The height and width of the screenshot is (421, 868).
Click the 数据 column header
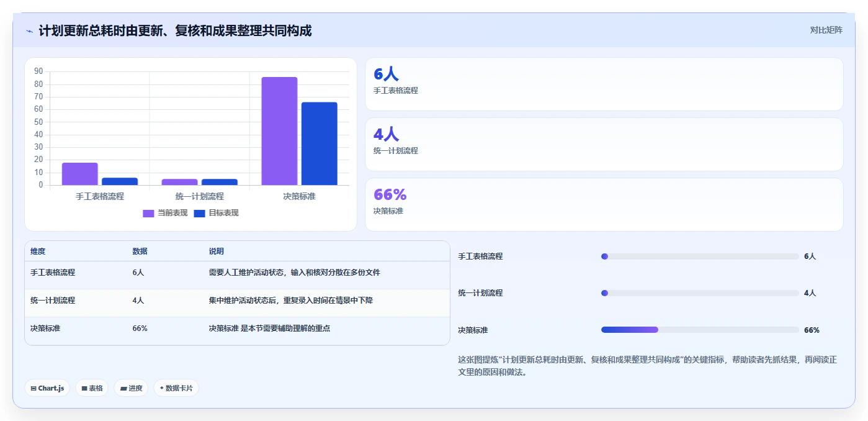tap(140, 251)
